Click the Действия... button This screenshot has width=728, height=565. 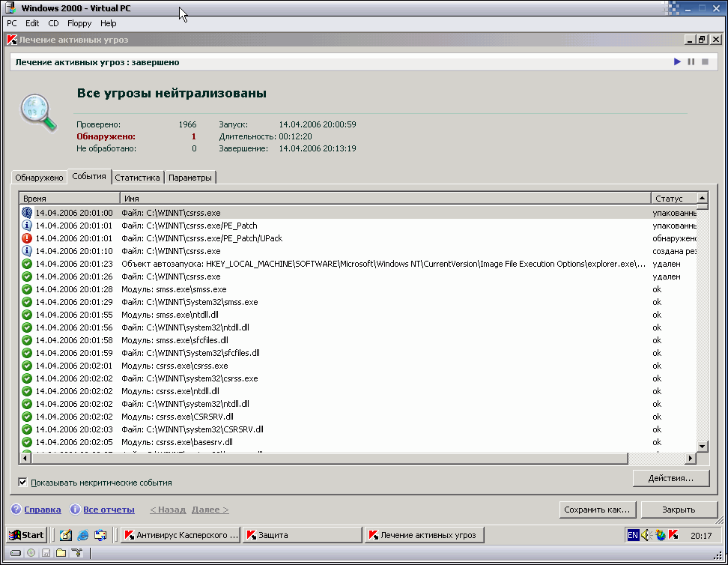(671, 478)
